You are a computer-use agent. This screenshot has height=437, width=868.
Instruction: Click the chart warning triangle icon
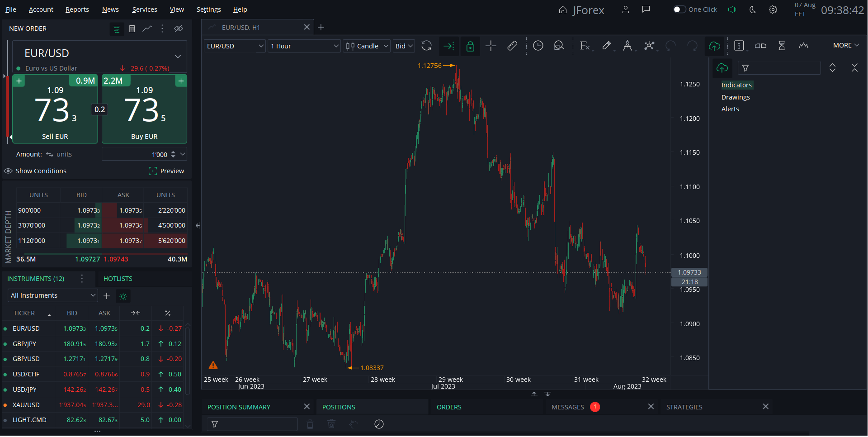(213, 366)
